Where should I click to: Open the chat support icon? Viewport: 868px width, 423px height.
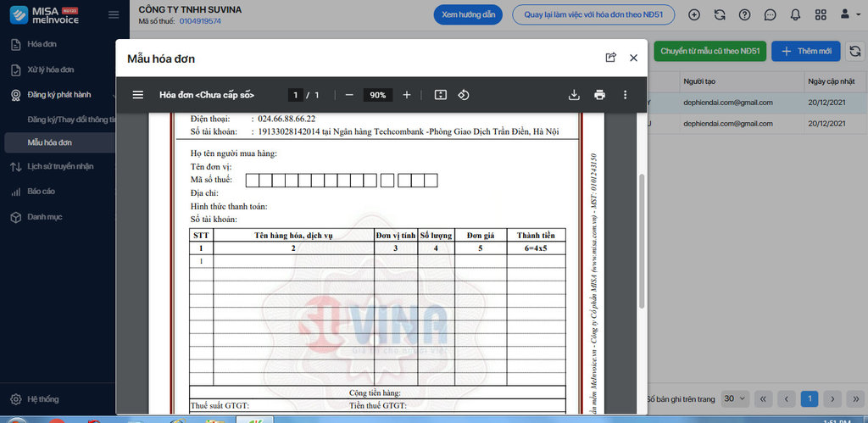tap(770, 15)
